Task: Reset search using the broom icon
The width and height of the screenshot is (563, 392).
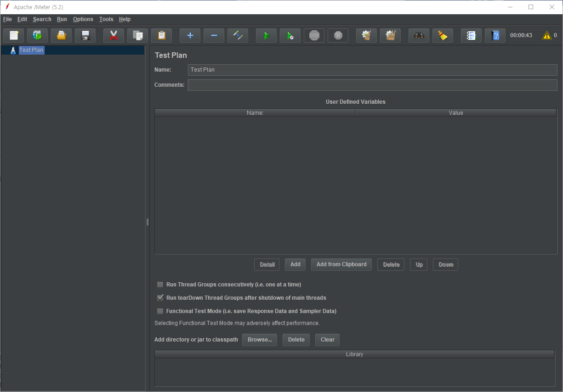Action: [x=443, y=35]
